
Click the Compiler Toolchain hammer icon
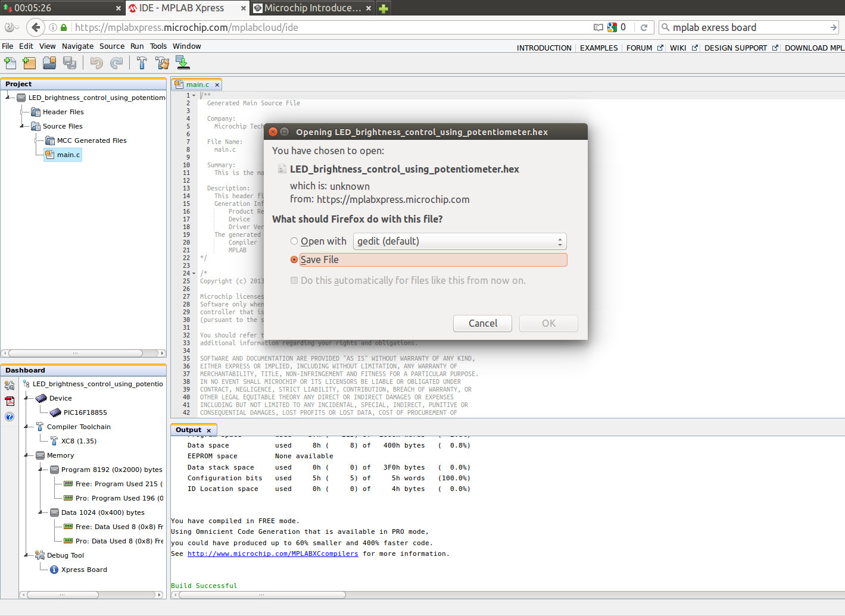40,427
